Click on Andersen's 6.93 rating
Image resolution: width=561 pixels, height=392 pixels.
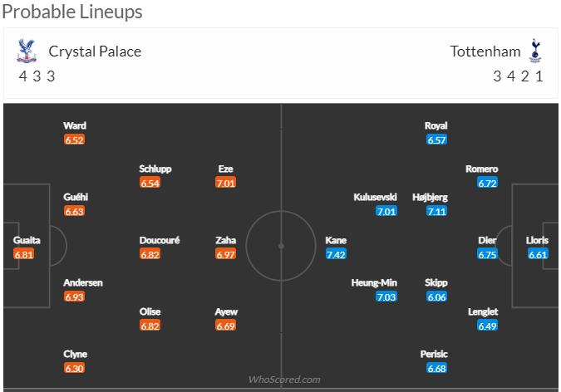click(74, 296)
